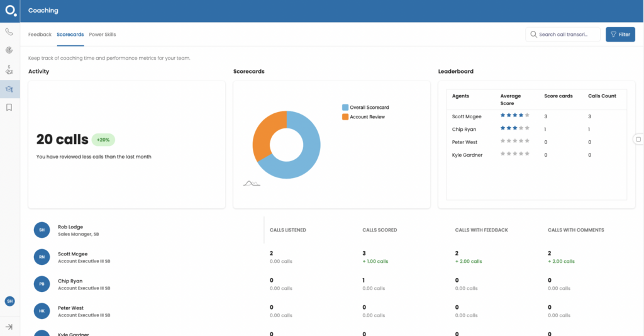644x336 pixels.
Task: Click the SH user avatar in sidebar
Action: pos(9,301)
